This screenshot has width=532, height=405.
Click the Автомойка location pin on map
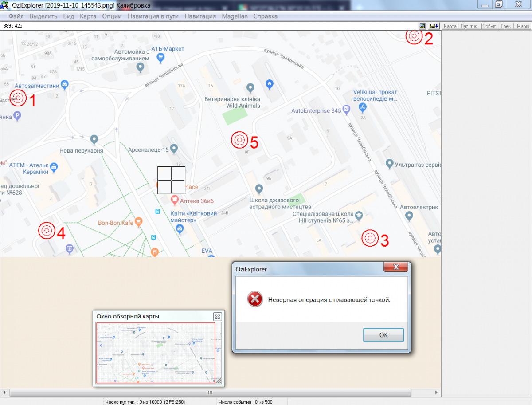click(x=140, y=68)
